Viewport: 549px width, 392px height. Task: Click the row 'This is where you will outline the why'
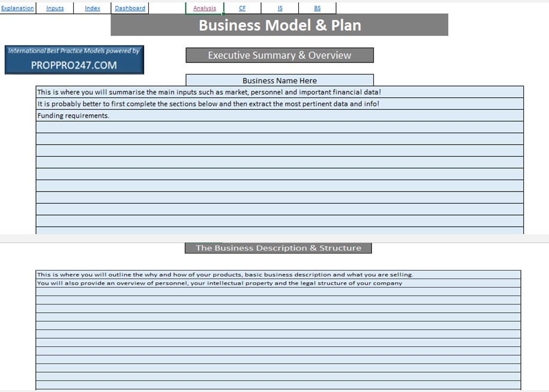tap(278, 275)
